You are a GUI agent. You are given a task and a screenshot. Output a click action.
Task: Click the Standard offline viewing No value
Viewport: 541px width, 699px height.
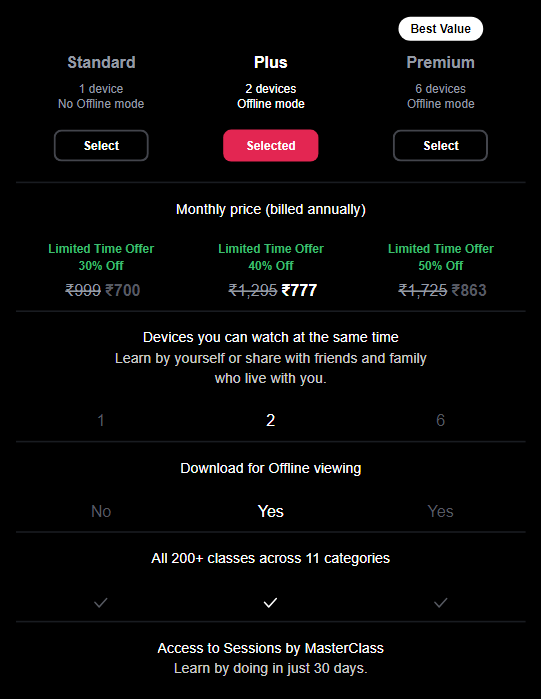pyautogui.click(x=101, y=511)
